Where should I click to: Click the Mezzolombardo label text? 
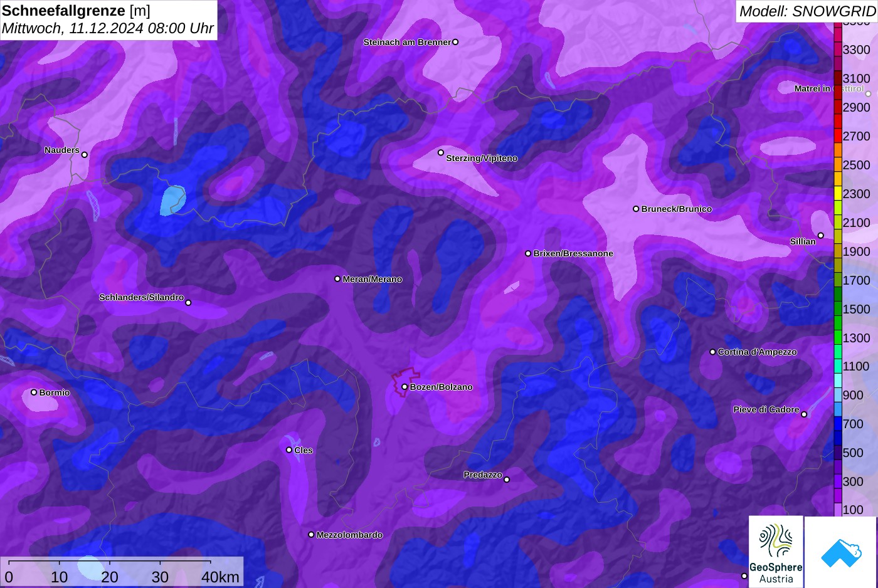[x=349, y=535]
